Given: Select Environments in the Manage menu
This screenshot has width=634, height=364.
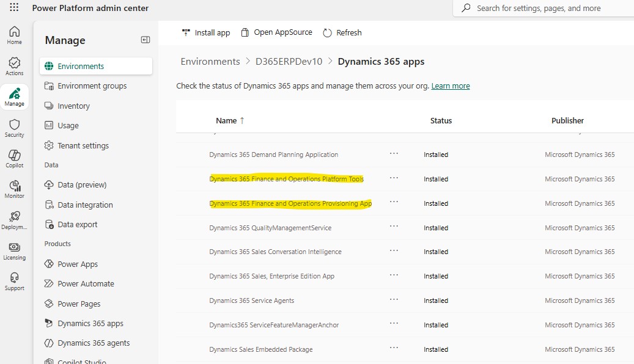Looking at the screenshot, I should 96,66.
